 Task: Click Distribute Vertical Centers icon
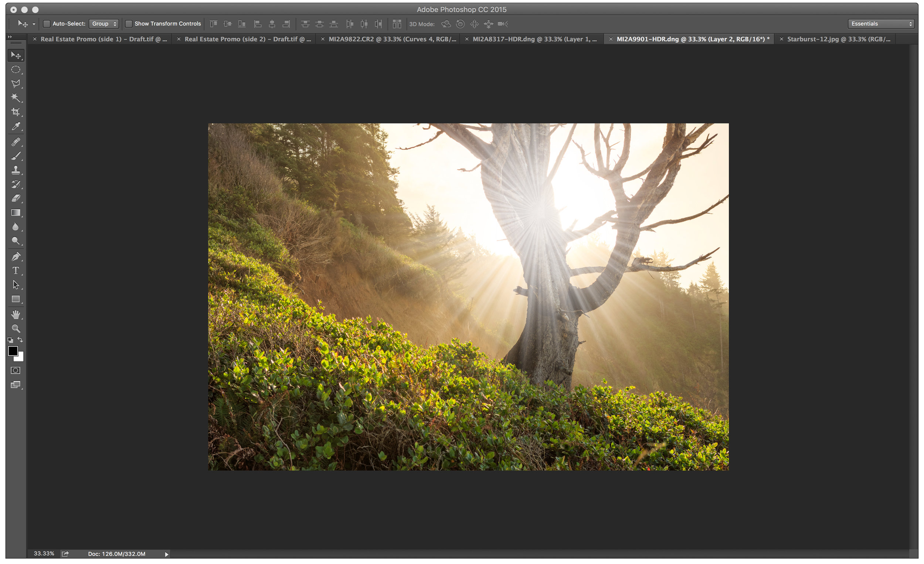click(319, 24)
